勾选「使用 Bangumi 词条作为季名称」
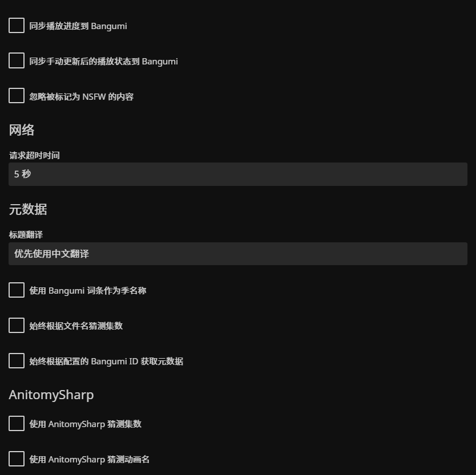The height and width of the screenshot is (475, 476). pyautogui.click(x=16, y=290)
